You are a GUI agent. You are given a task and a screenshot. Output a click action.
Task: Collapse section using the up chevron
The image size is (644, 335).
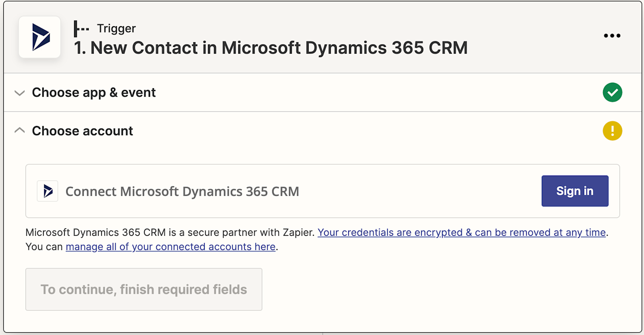tap(19, 131)
